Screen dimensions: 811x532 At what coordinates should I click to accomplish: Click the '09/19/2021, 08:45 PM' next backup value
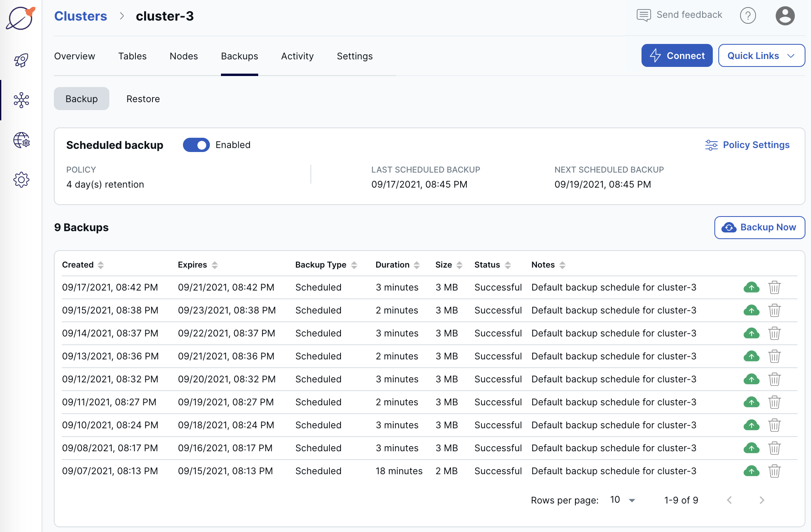coord(602,184)
